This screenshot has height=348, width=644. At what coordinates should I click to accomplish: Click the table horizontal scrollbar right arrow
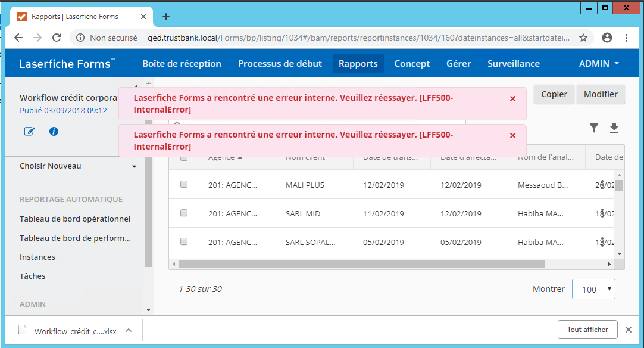click(609, 264)
